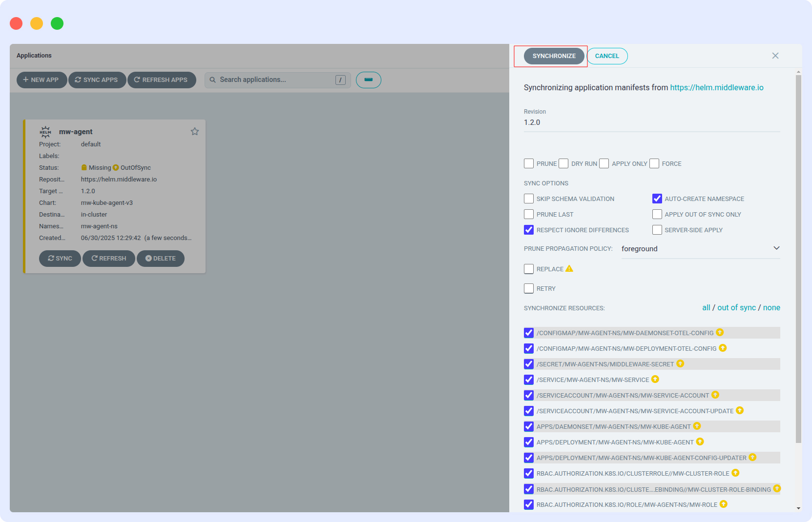Click the yellow arrow icon next to MIDDLEWARE-SECRET
Screen dimensions: 812x522
[681, 363]
